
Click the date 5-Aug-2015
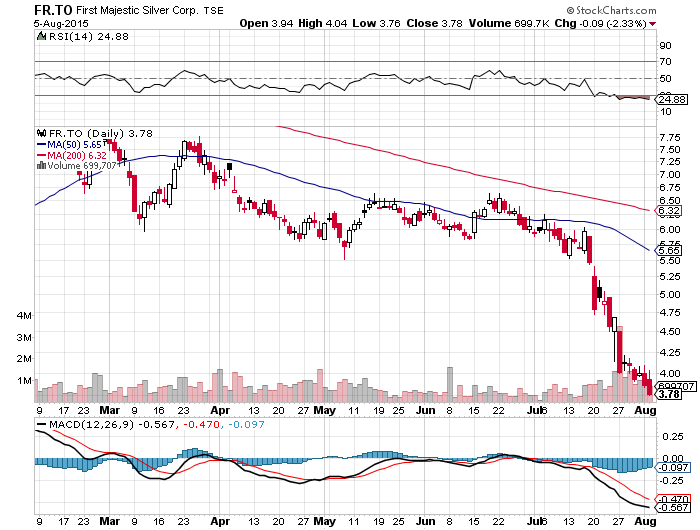[x=61, y=24]
